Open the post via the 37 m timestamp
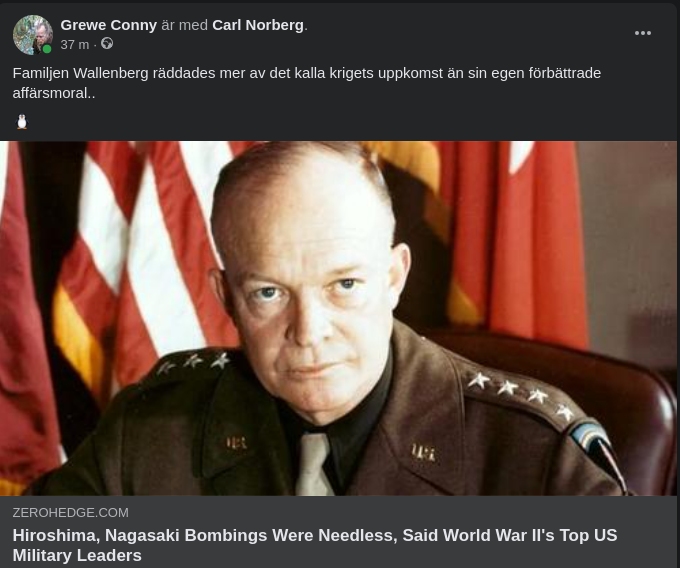Viewport: 680px width, 568px height. pos(75,45)
